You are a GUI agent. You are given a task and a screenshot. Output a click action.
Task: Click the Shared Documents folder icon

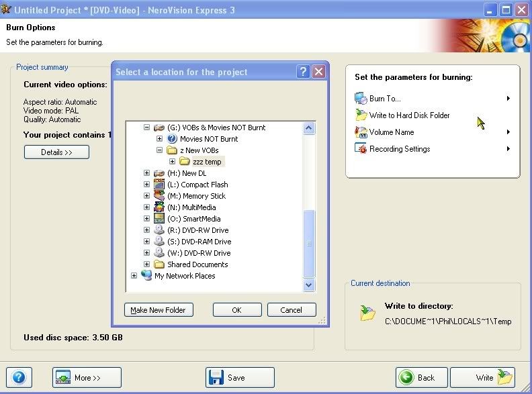tap(159, 264)
